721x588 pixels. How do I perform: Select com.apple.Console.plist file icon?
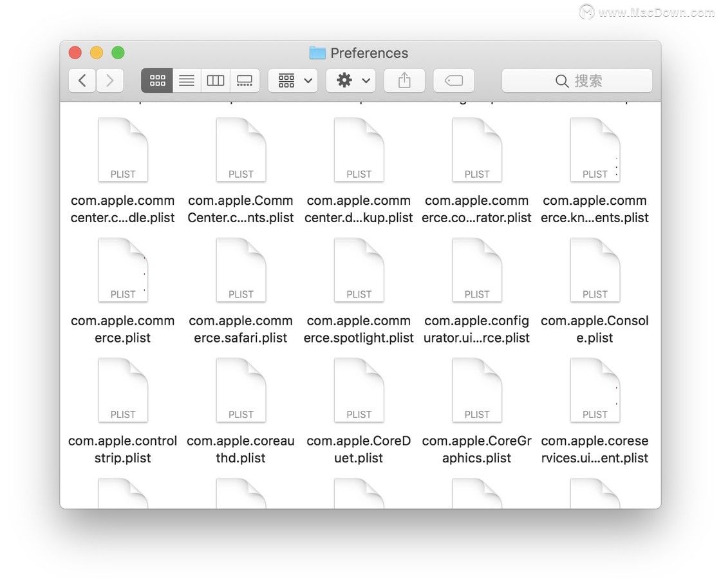595,270
